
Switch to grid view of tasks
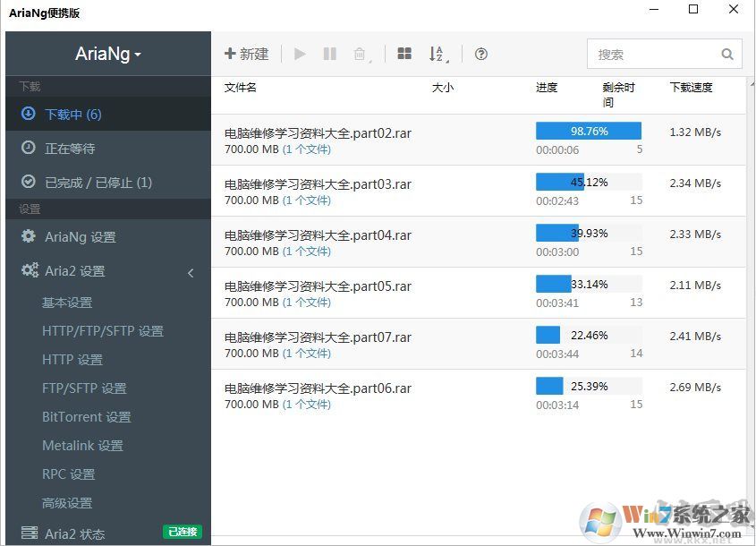coord(404,54)
